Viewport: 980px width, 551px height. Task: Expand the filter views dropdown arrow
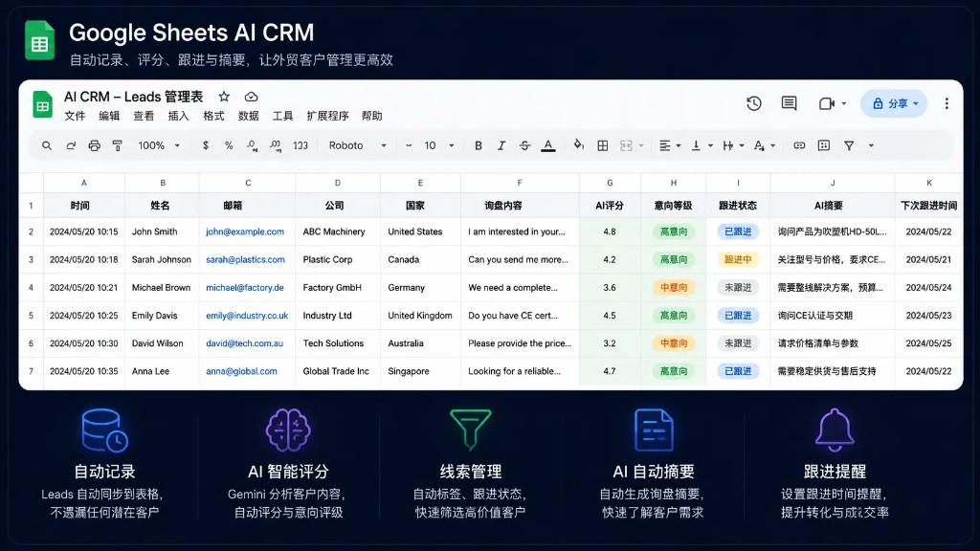tap(871, 146)
